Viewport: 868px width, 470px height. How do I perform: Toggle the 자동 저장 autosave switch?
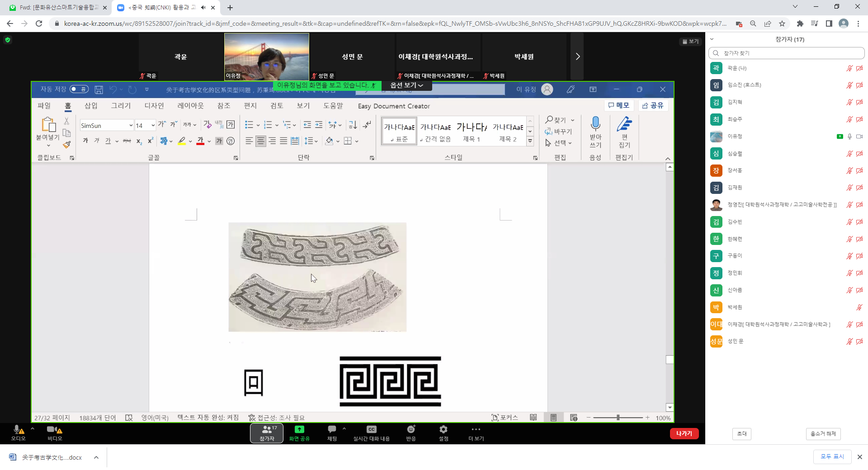[79, 89]
